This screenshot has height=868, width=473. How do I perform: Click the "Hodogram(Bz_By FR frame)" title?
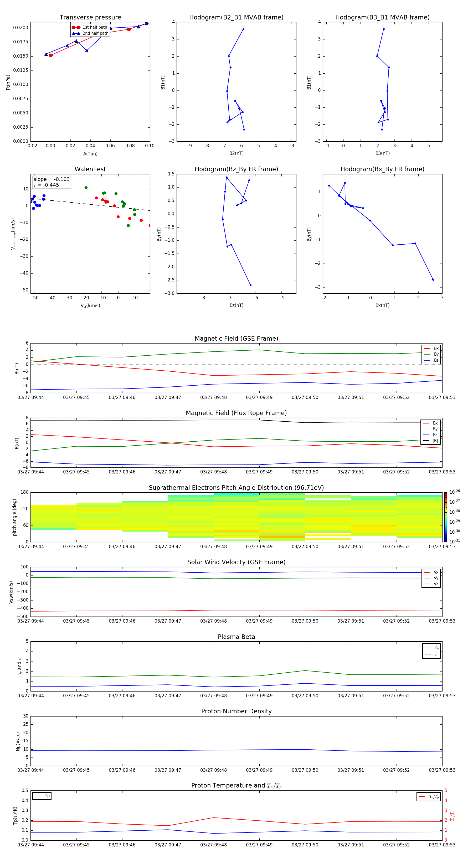coord(236,169)
